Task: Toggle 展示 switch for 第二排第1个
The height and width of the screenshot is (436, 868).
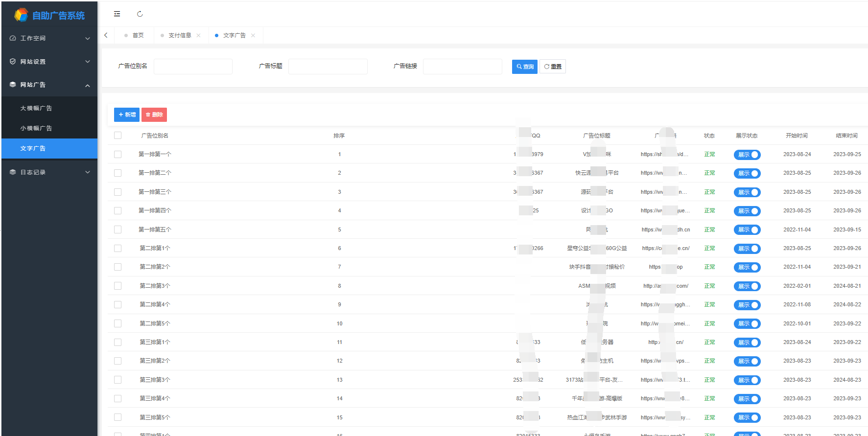Action: tap(747, 249)
